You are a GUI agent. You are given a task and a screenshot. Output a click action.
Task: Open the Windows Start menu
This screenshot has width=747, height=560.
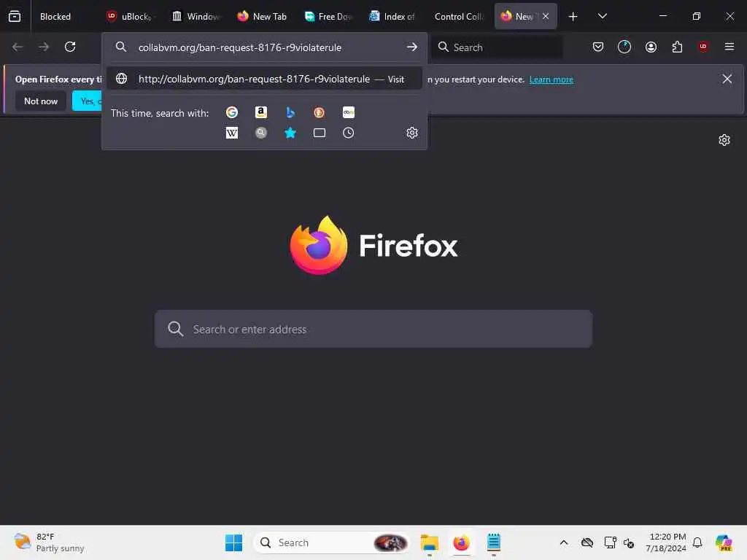233,542
